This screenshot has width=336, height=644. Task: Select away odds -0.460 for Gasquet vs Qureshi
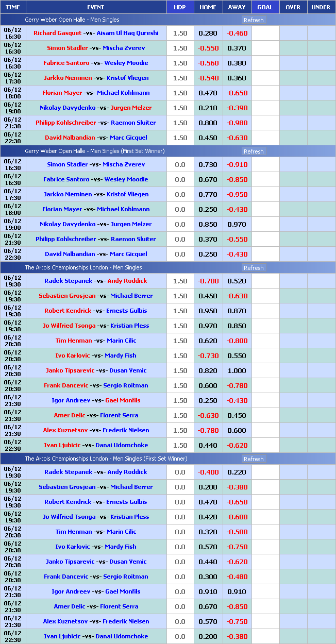click(x=237, y=33)
